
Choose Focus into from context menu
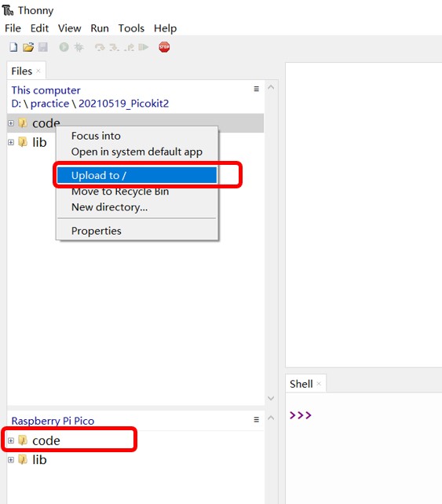coord(137,136)
